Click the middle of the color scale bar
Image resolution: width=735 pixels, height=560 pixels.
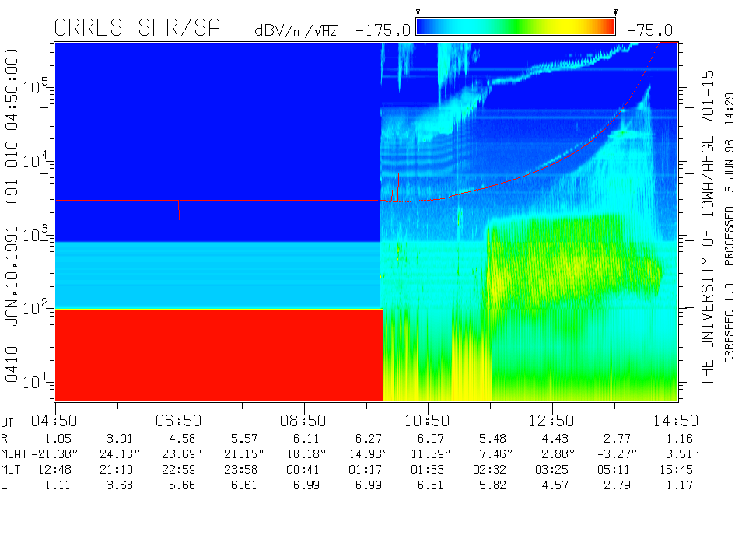click(516, 27)
